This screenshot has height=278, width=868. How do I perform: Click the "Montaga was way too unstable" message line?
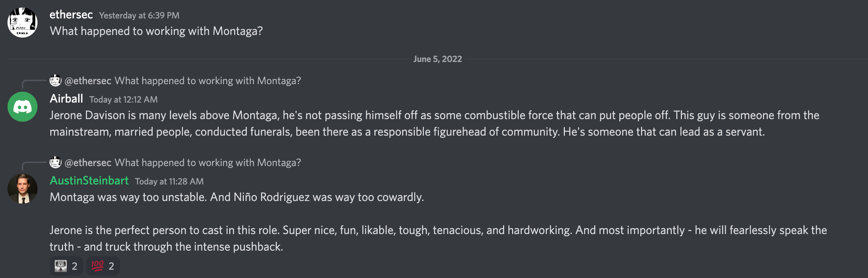point(237,197)
